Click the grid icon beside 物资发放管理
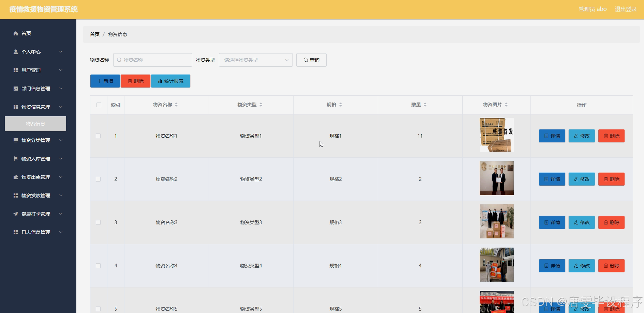Image resolution: width=644 pixels, height=313 pixels. (x=16, y=195)
